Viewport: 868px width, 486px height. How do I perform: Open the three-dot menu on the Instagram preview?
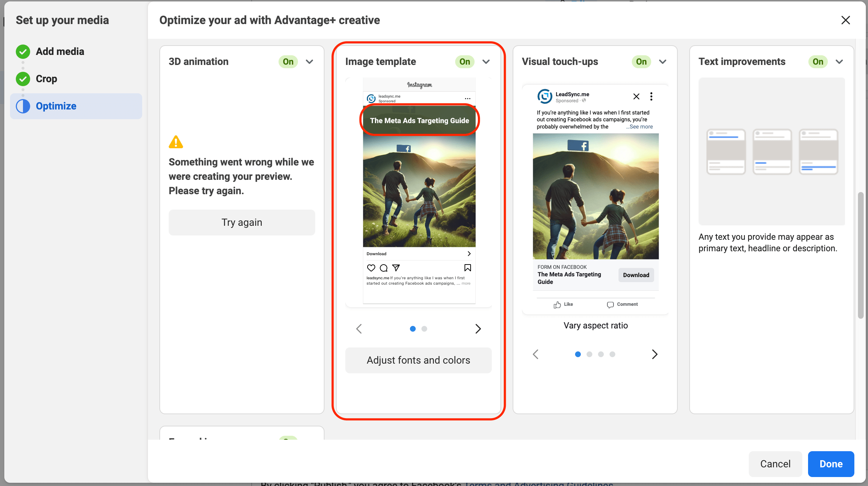click(x=467, y=98)
